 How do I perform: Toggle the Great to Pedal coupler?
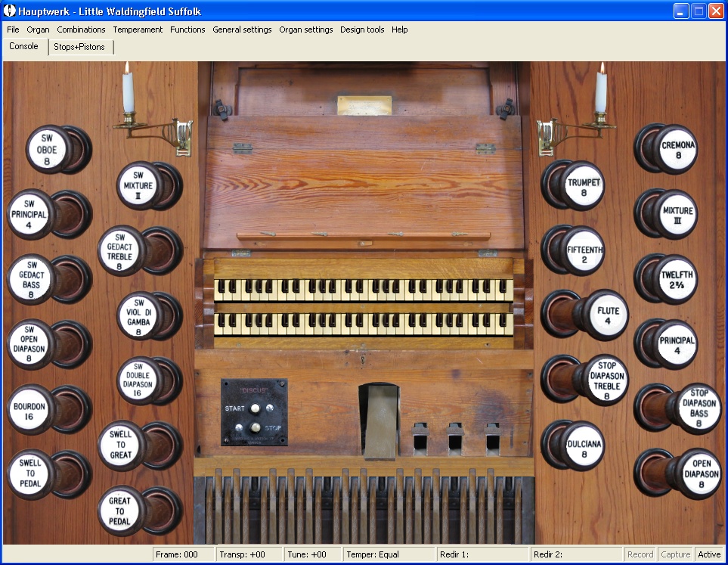119,511
